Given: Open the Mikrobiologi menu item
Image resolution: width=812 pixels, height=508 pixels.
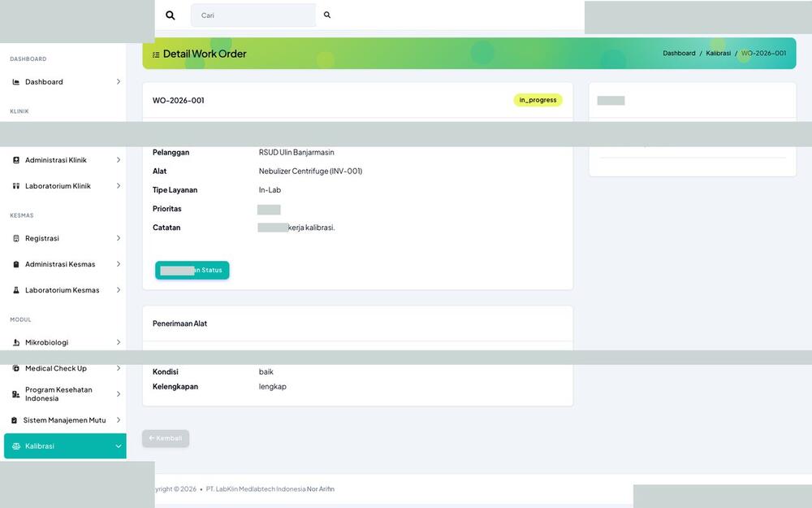Looking at the screenshot, I should coord(65,343).
